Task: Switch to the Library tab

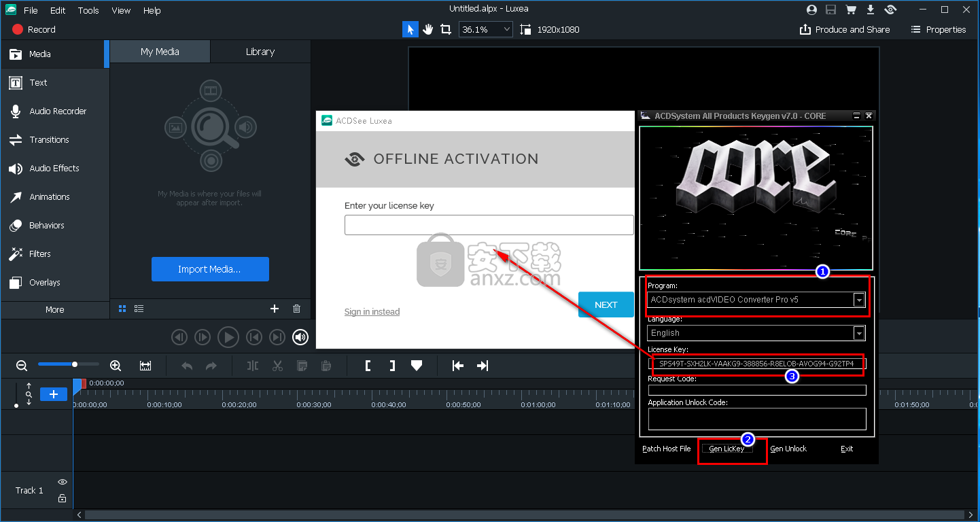Action: (260, 52)
